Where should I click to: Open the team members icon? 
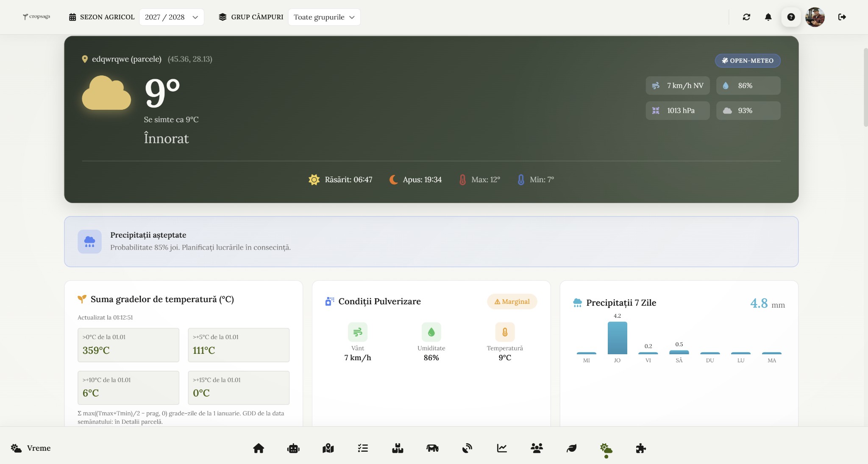click(537, 448)
